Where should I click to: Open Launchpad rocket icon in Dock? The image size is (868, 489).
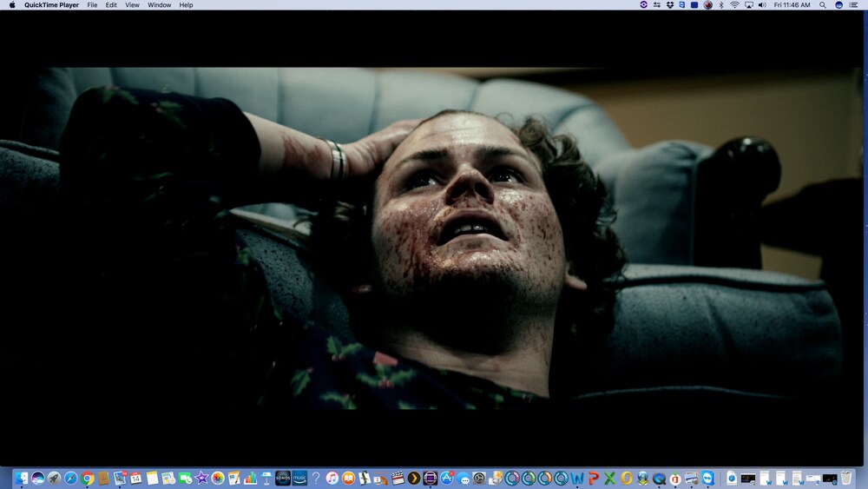(x=54, y=478)
